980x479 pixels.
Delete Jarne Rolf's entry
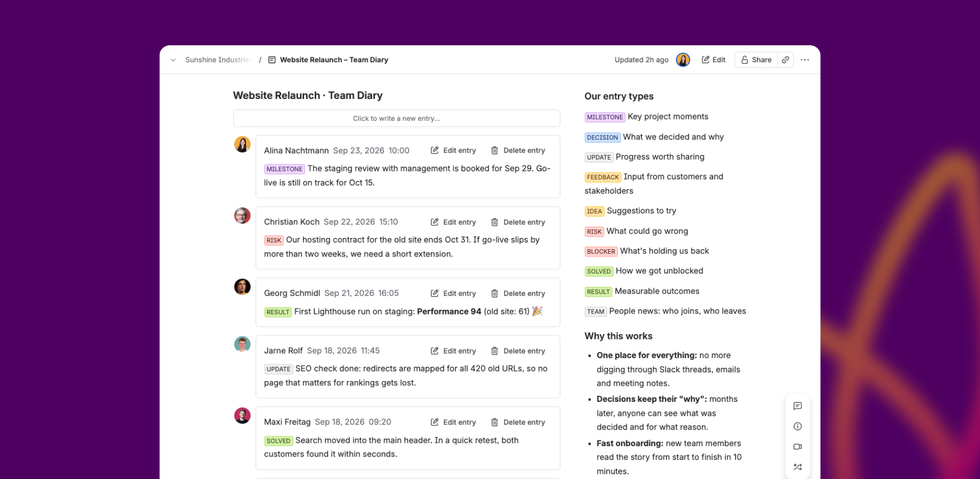(x=518, y=351)
